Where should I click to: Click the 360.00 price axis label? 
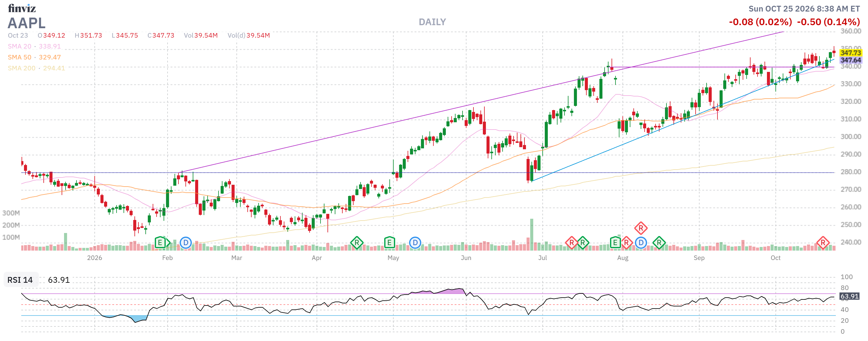point(850,31)
